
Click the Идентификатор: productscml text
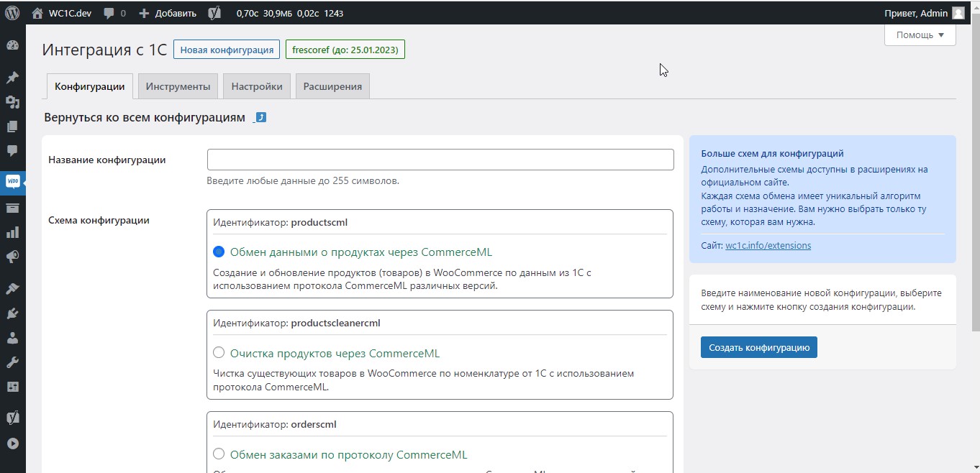[x=281, y=222]
